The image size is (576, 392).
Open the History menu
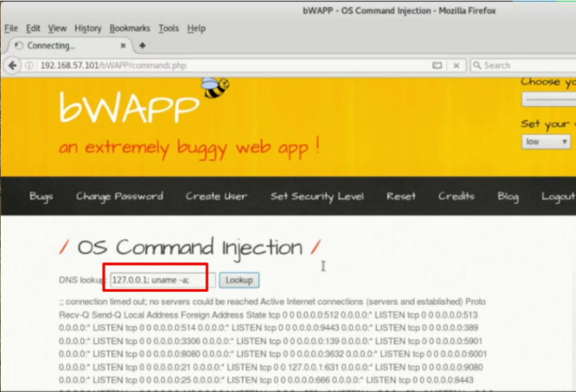[88, 28]
